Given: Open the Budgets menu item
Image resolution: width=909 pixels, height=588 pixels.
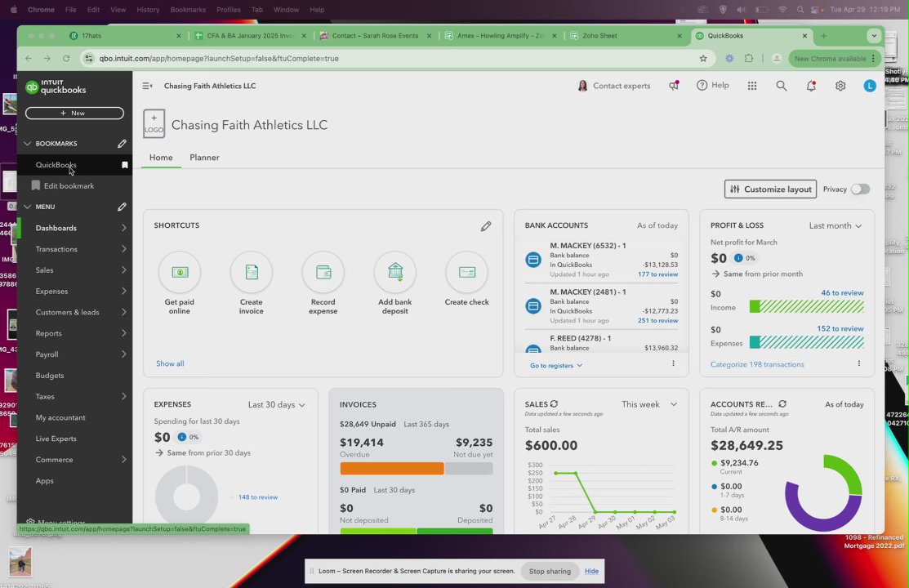Looking at the screenshot, I should (50, 375).
